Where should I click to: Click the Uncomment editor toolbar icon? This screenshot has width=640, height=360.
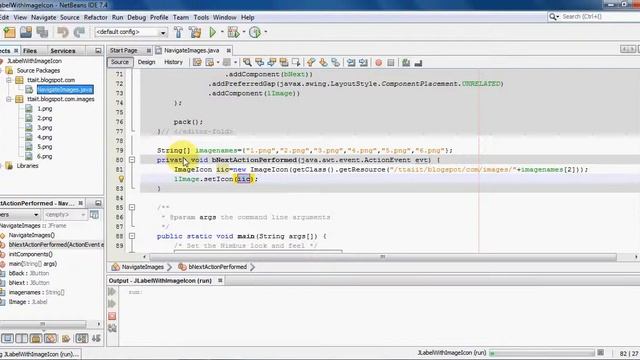coord(418,62)
